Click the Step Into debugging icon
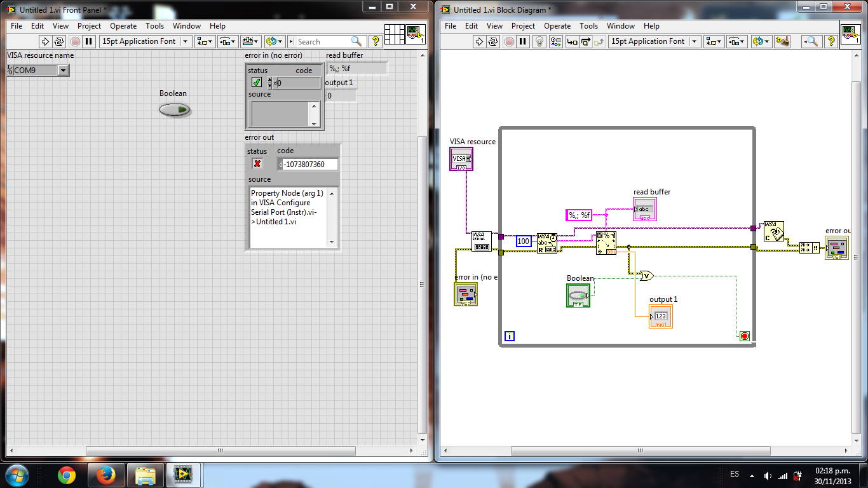The height and width of the screenshot is (488, 868). [x=570, y=41]
